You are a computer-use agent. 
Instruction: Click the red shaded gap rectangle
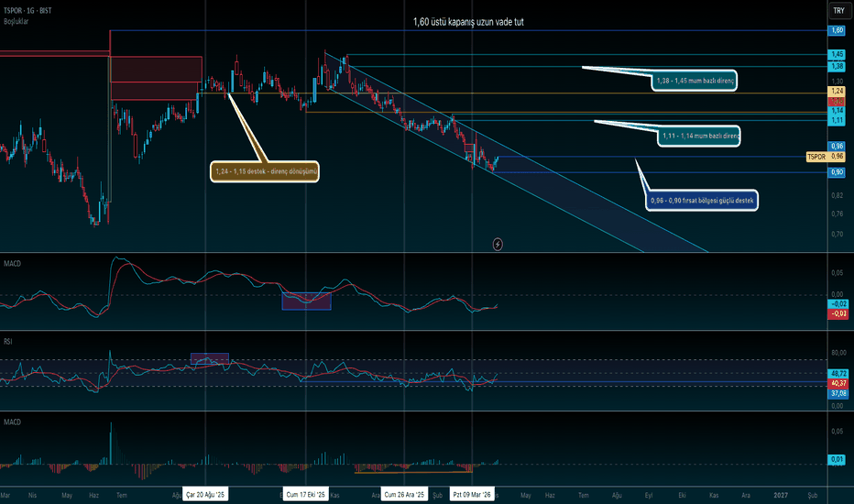click(156, 77)
